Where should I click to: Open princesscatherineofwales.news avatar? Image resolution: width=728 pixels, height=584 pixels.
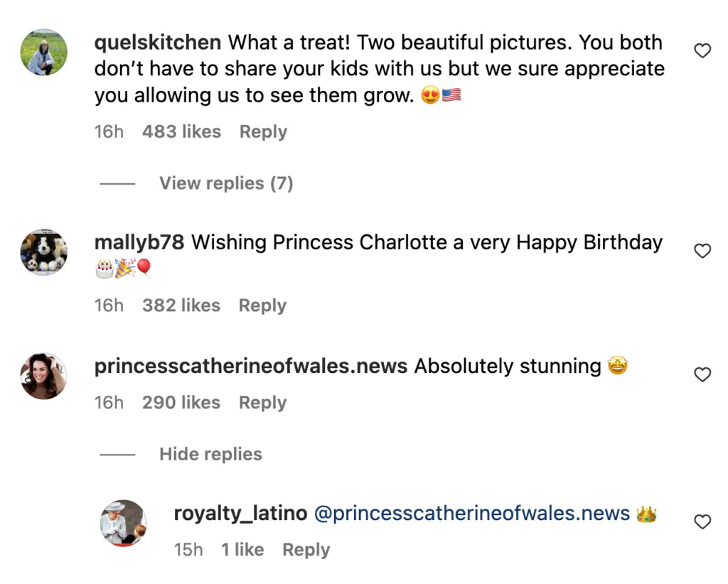point(43,376)
